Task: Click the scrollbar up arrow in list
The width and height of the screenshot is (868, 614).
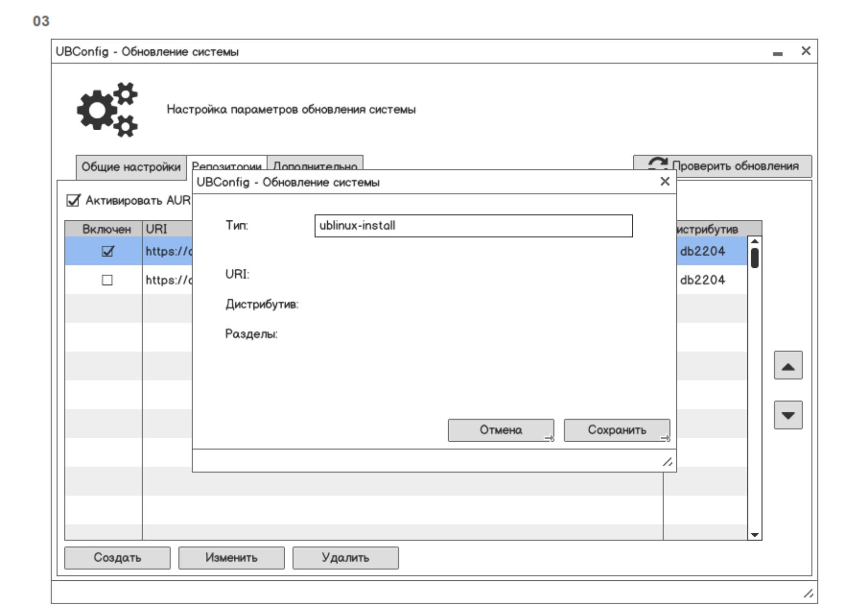Action: pyautogui.click(x=755, y=241)
